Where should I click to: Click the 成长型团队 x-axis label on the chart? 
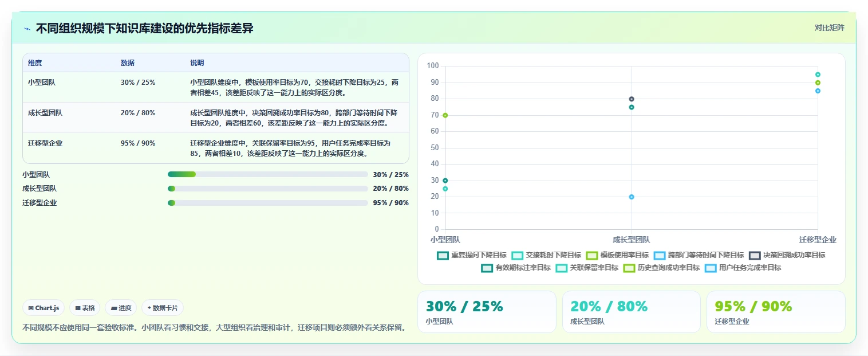(x=632, y=240)
